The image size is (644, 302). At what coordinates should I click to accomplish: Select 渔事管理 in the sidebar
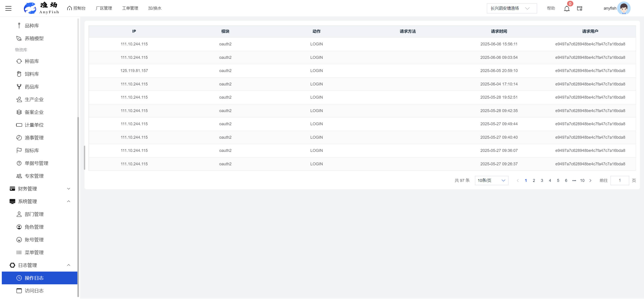34,138
